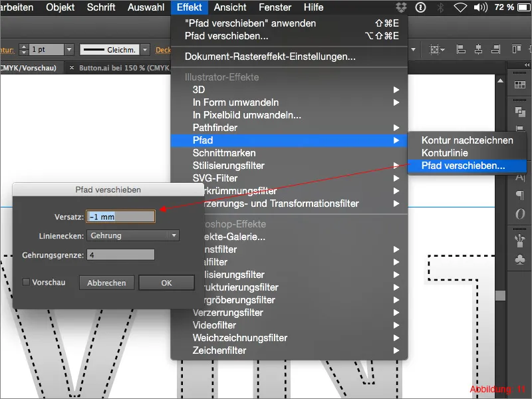
Task: Open the Bluetooth status icon
Action: click(440, 7)
